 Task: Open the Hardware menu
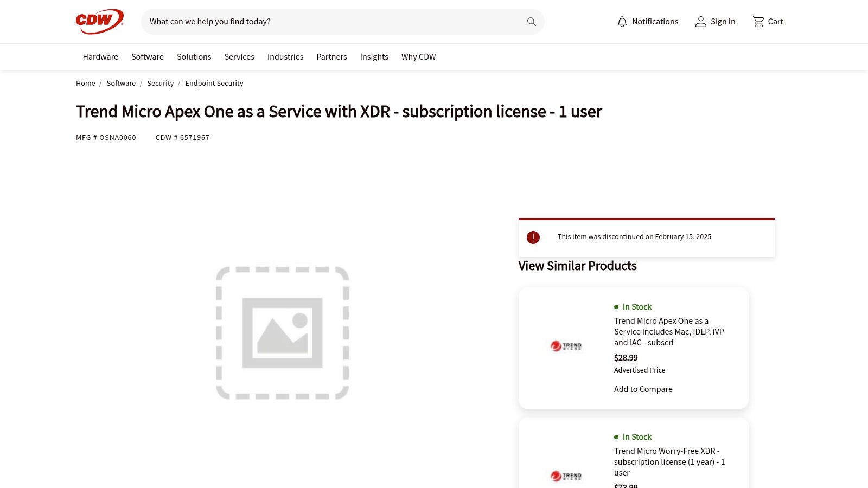pos(100,57)
